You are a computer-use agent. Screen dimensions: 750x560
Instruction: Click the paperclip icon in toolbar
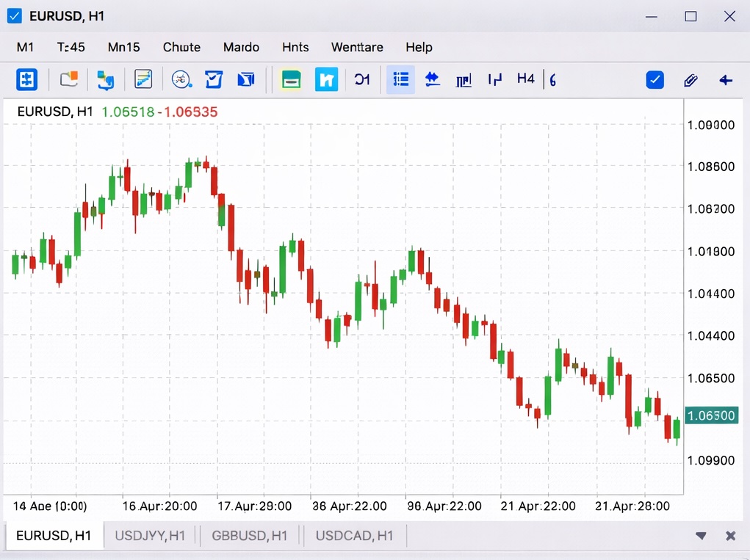coord(690,80)
